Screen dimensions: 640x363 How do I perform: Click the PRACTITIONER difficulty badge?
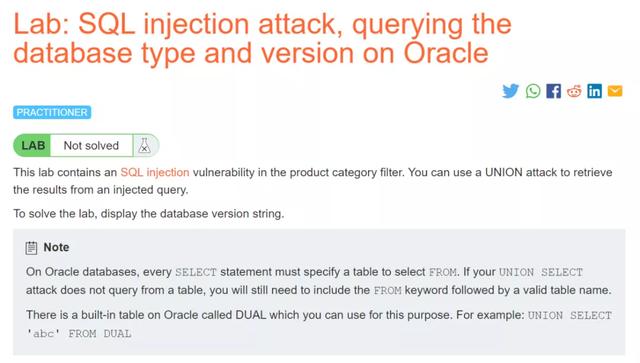pos(52,112)
